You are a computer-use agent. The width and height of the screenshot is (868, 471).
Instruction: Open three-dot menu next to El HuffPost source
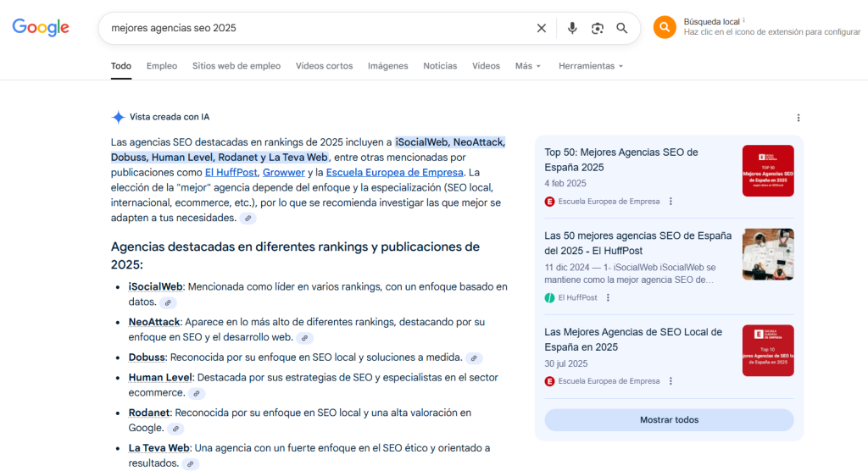[x=608, y=297]
